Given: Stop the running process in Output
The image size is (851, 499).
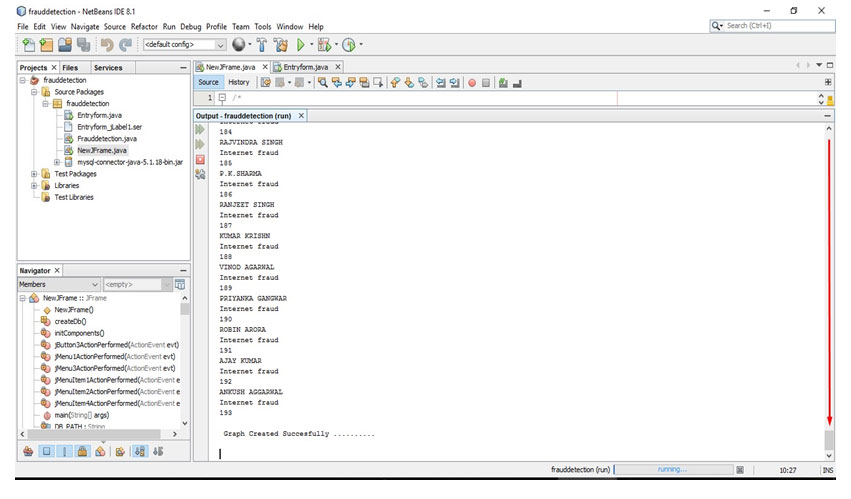Looking at the screenshot, I should [x=200, y=159].
